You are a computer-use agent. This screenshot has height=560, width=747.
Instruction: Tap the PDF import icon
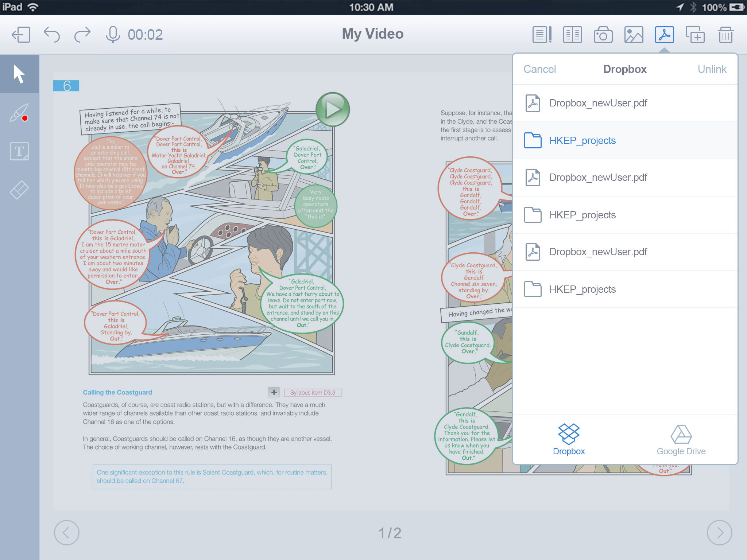tap(664, 35)
